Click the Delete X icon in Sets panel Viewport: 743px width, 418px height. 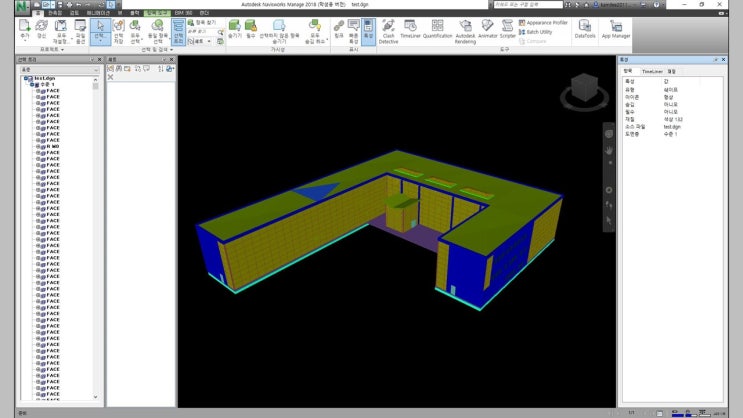point(110,77)
